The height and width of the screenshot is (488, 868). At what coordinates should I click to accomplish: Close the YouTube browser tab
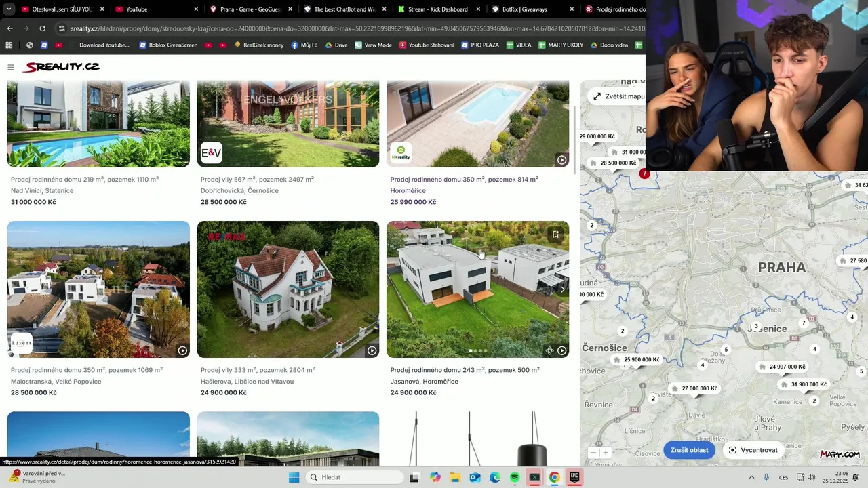click(x=196, y=9)
